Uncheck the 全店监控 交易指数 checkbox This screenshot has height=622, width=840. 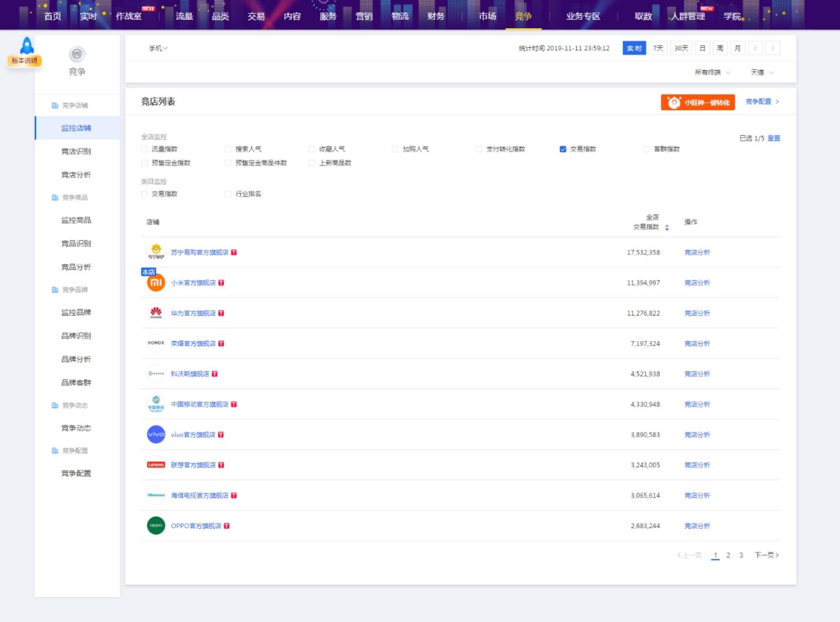point(563,149)
